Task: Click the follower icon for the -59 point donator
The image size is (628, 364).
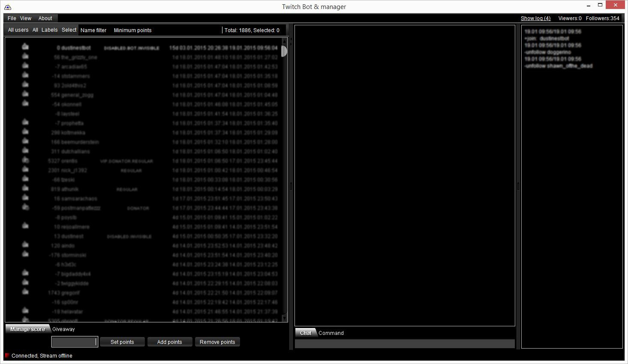Action: pyautogui.click(x=25, y=207)
